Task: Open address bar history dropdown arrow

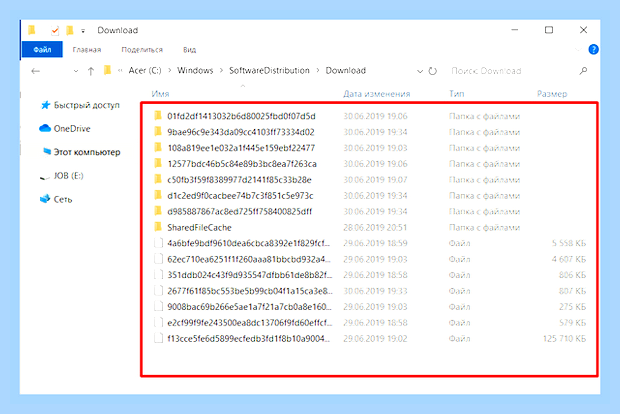Action: coord(420,71)
